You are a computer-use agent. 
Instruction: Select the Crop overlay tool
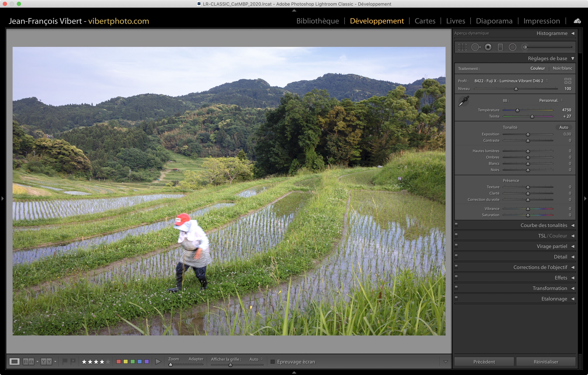point(462,47)
